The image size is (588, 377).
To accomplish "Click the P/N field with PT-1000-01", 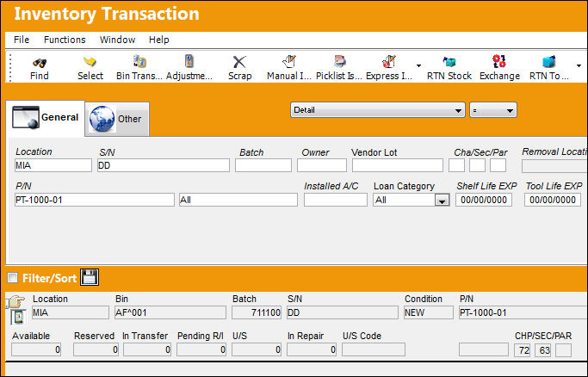I will click(95, 200).
